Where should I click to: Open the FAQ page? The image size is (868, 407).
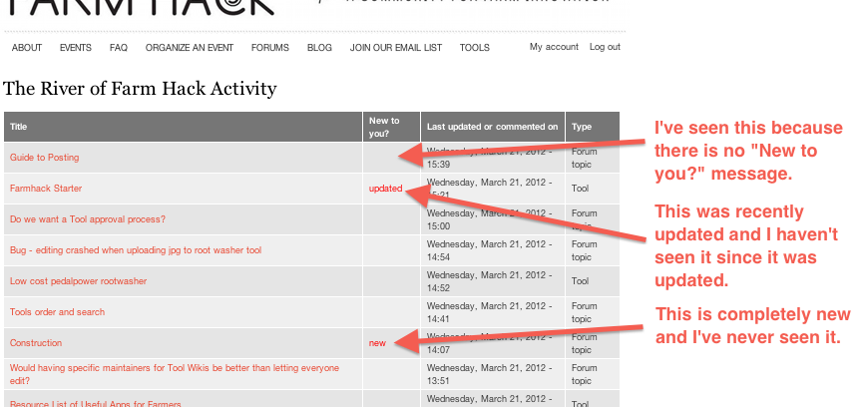click(119, 48)
